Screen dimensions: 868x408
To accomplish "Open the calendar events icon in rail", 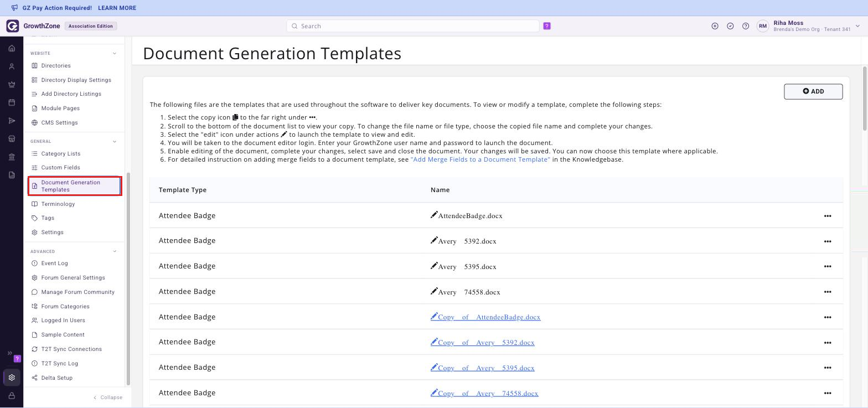I will [12, 102].
